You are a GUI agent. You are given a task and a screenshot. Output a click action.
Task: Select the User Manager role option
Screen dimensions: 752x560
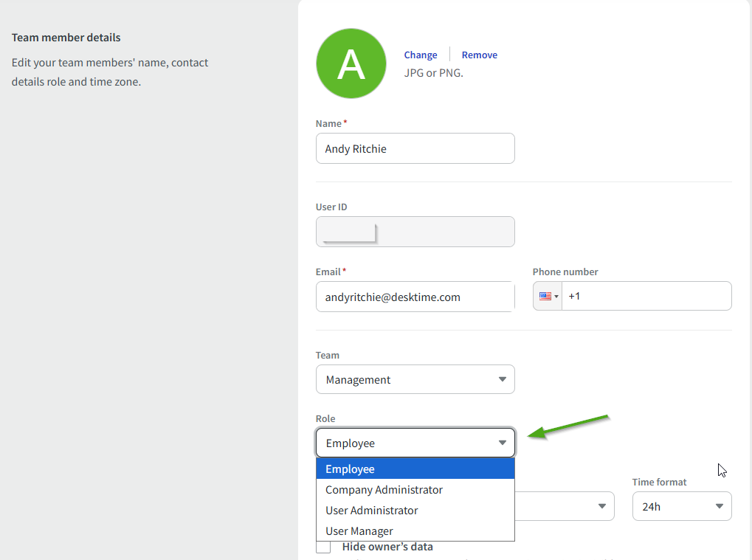[x=415, y=531]
